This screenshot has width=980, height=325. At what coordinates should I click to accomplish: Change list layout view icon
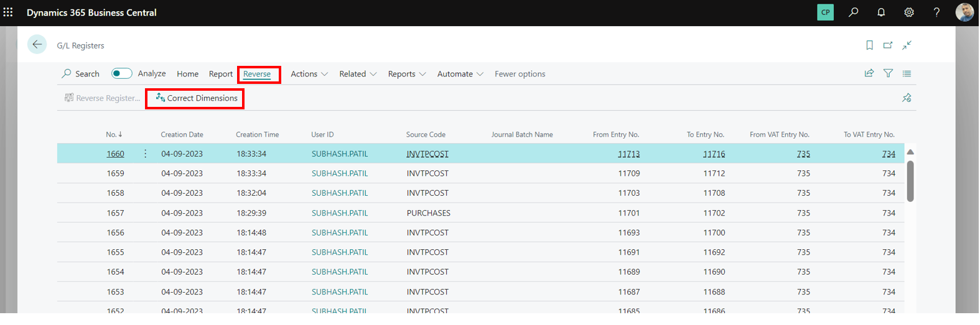click(x=907, y=73)
